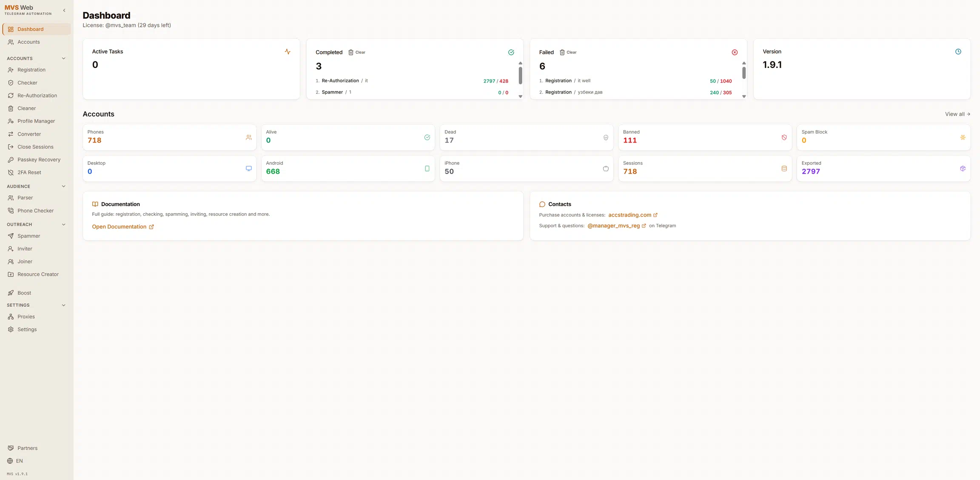Collapse the ACCOUNTS section
980x480 pixels.
(64, 58)
